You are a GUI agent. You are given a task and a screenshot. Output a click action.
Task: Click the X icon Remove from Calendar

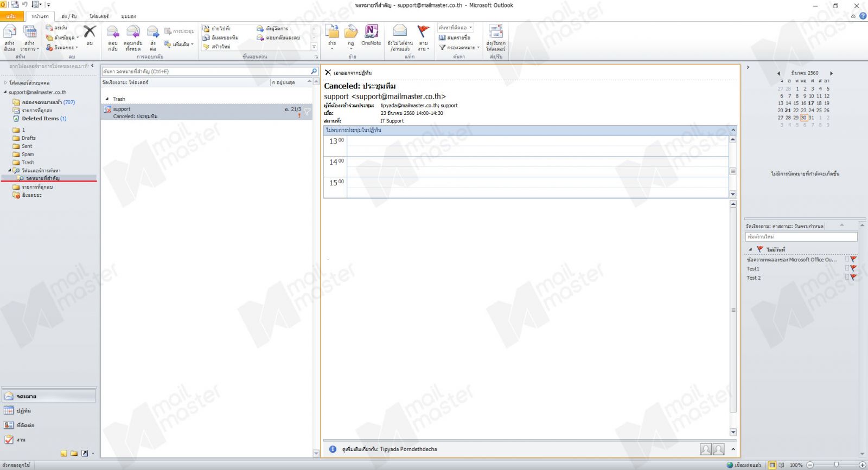click(x=328, y=72)
